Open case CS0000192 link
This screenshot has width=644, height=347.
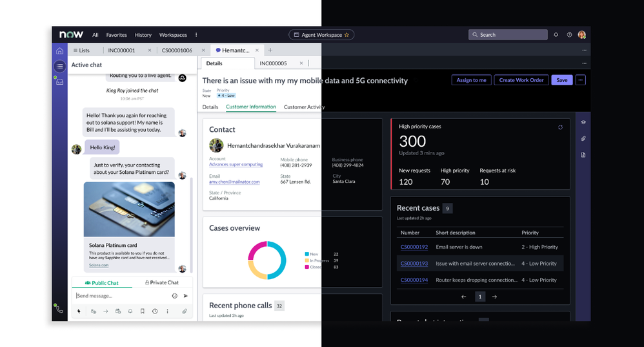[x=414, y=247]
